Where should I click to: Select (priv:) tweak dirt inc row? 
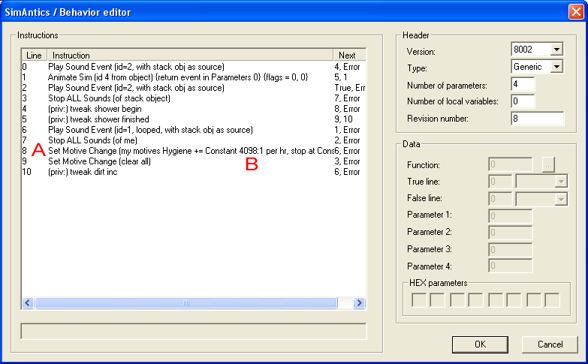[194, 172]
